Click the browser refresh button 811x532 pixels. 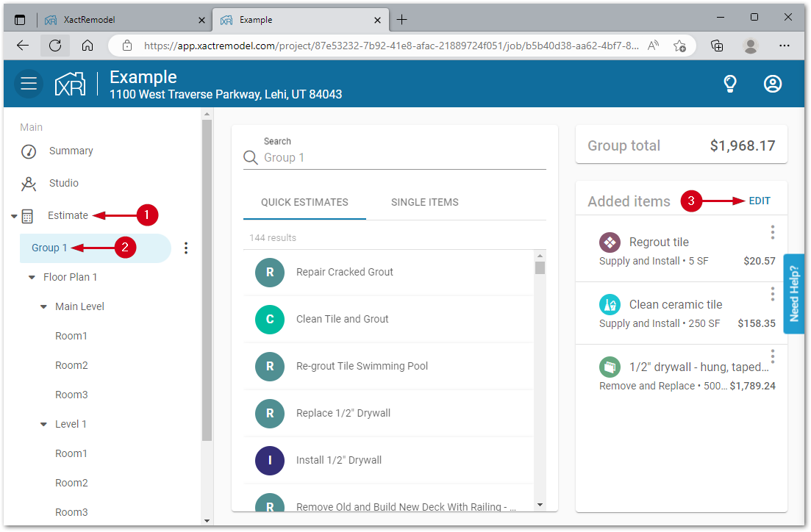point(55,46)
